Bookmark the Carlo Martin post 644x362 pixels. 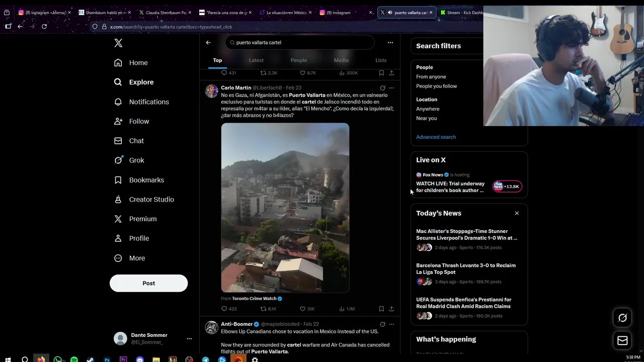381,309
